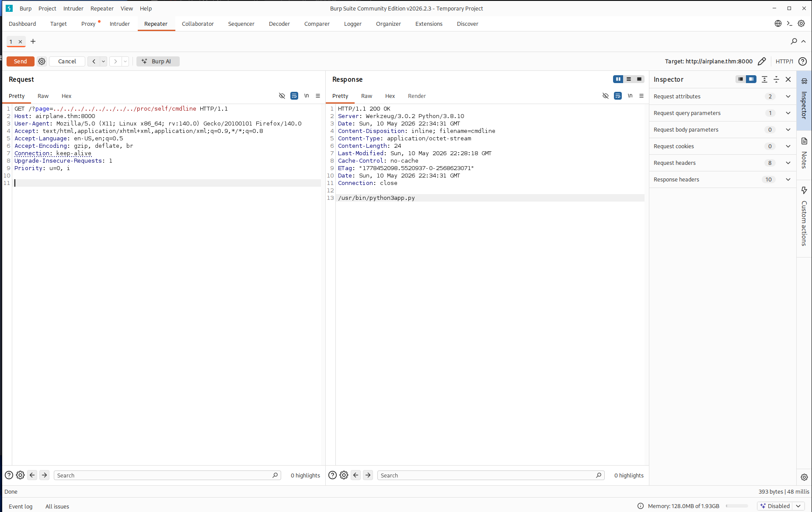Screen dimensions: 812x512
Task: Open side panel settings gear at bottom right
Action: coord(804,477)
